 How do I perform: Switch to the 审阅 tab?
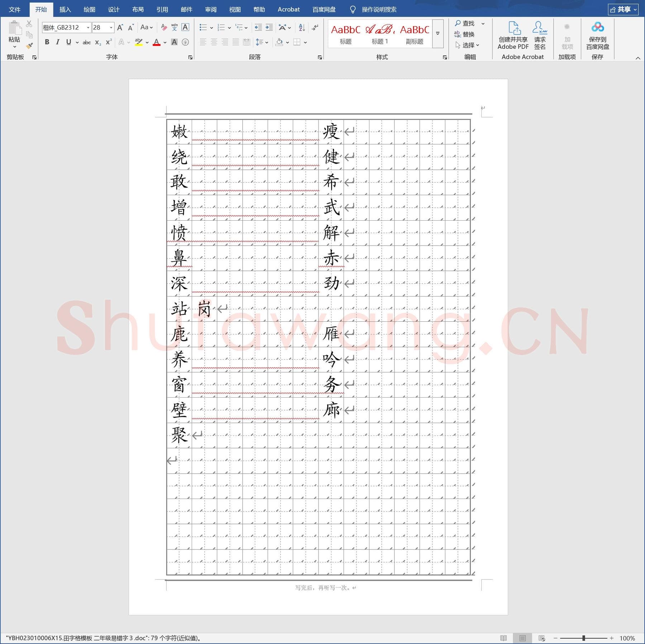(x=211, y=9)
